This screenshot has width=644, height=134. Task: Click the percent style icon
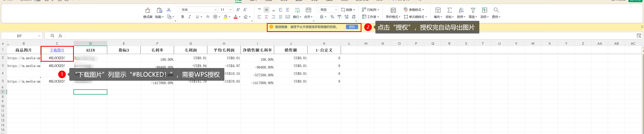[332, 17]
